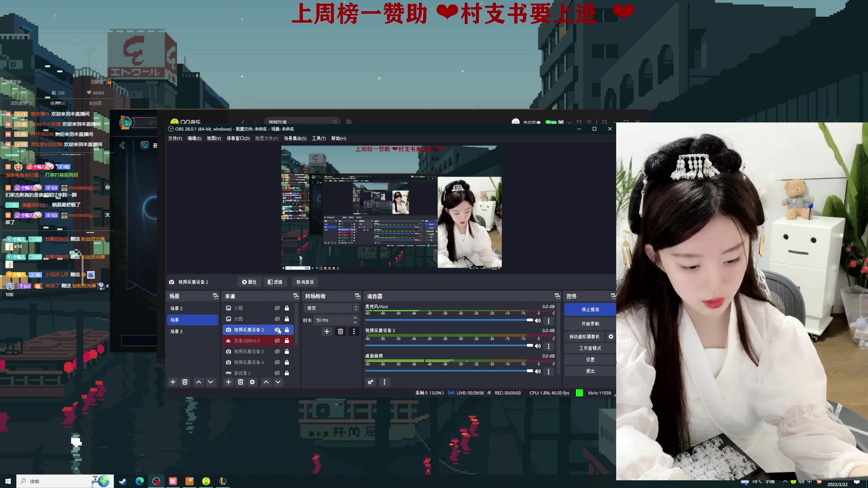Click 开始录制 to start recording
The width and height of the screenshot is (868, 488).
[590, 324]
